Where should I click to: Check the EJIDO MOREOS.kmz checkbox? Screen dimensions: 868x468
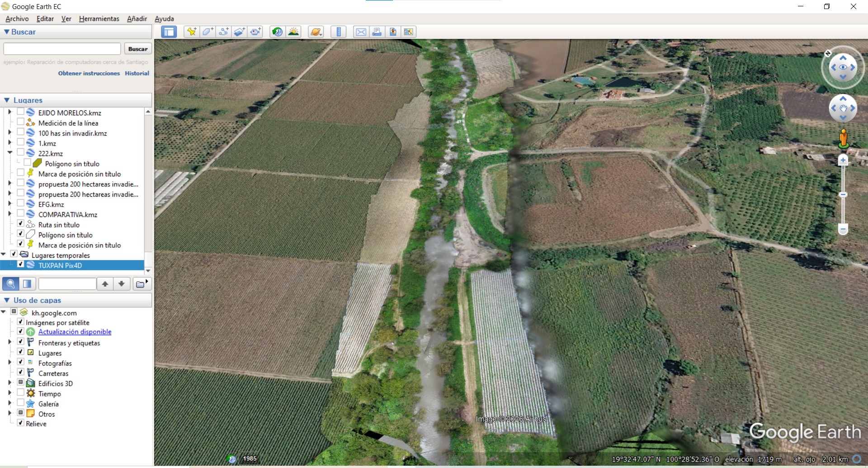tap(21, 112)
